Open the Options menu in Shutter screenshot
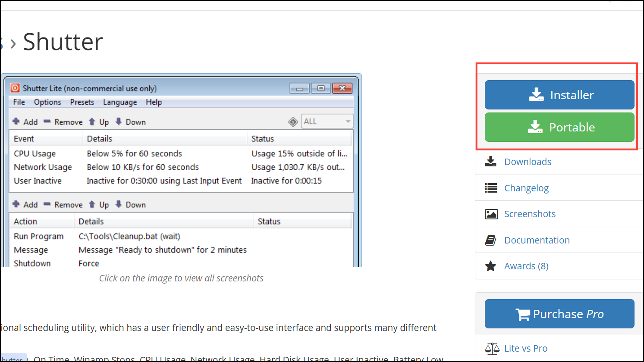The height and width of the screenshot is (362, 644). (x=47, y=102)
